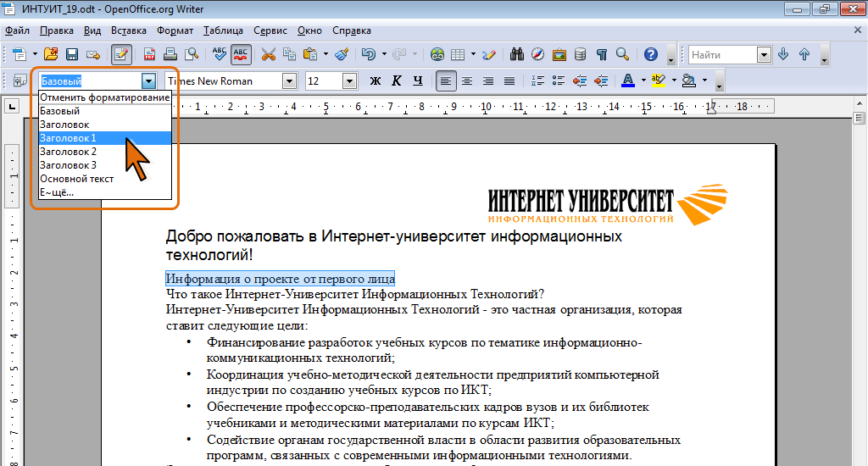Toggle bulleted list icon
The height and width of the screenshot is (466, 868).
pyautogui.click(x=559, y=80)
